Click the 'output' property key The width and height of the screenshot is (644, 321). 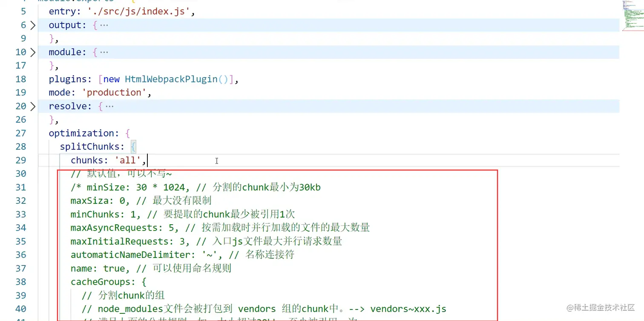click(65, 25)
